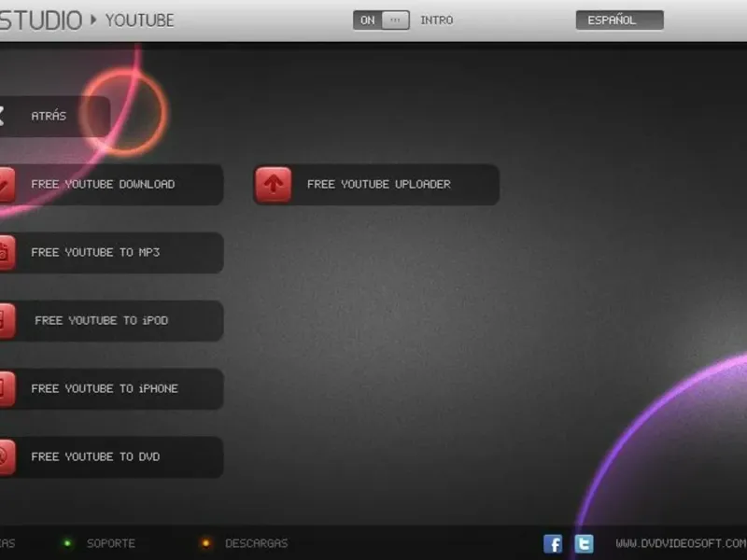The width and height of the screenshot is (747, 560).
Task: Launch Free YouTube to MP3
Action: (111, 252)
